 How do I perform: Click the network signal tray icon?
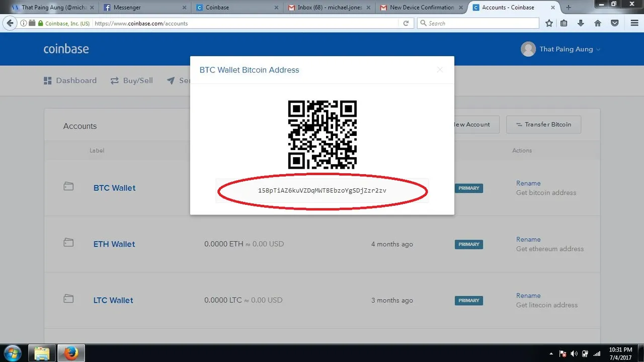(x=597, y=353)
